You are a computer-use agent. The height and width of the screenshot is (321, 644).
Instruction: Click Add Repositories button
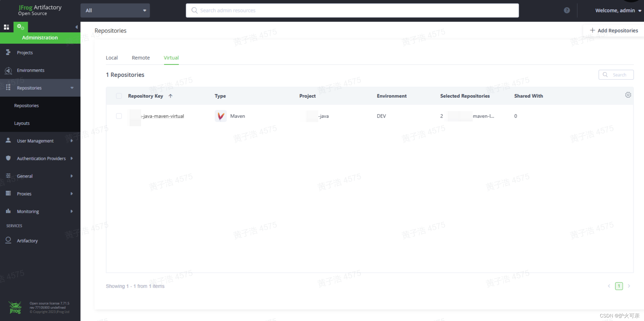tap(614, 30)
